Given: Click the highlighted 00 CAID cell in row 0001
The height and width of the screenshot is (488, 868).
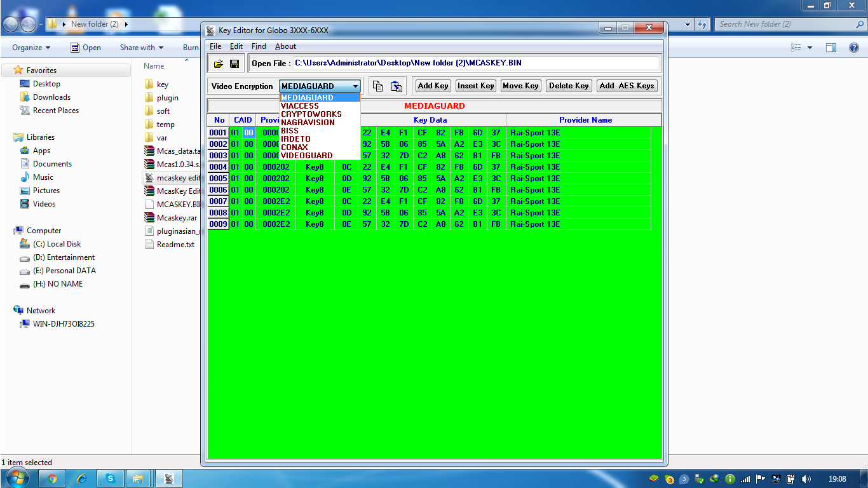Looking at the screenshot, I should pos(248,133).
